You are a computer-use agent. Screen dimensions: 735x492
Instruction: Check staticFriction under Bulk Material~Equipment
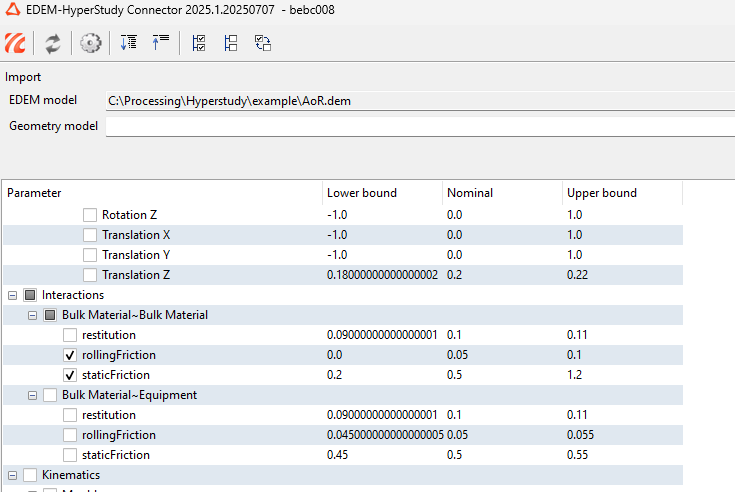(70, 455)
